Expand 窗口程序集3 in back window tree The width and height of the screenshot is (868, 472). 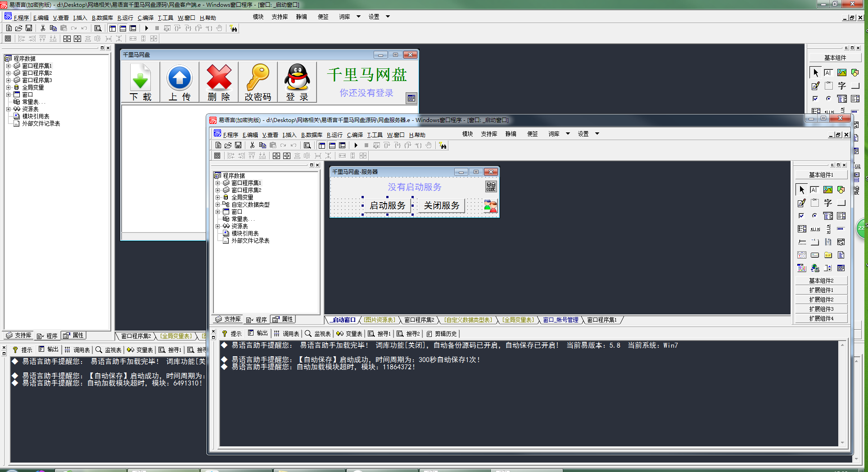pos(8,80)
